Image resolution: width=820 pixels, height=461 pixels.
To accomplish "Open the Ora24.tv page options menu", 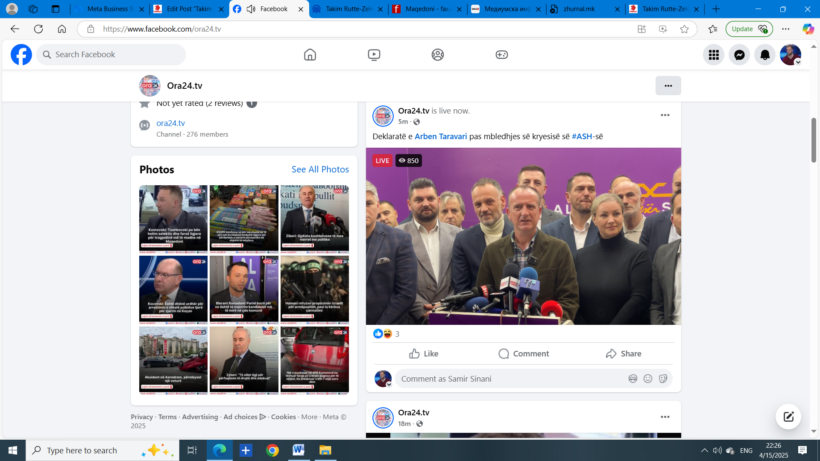I will click(x=668, y=86).
